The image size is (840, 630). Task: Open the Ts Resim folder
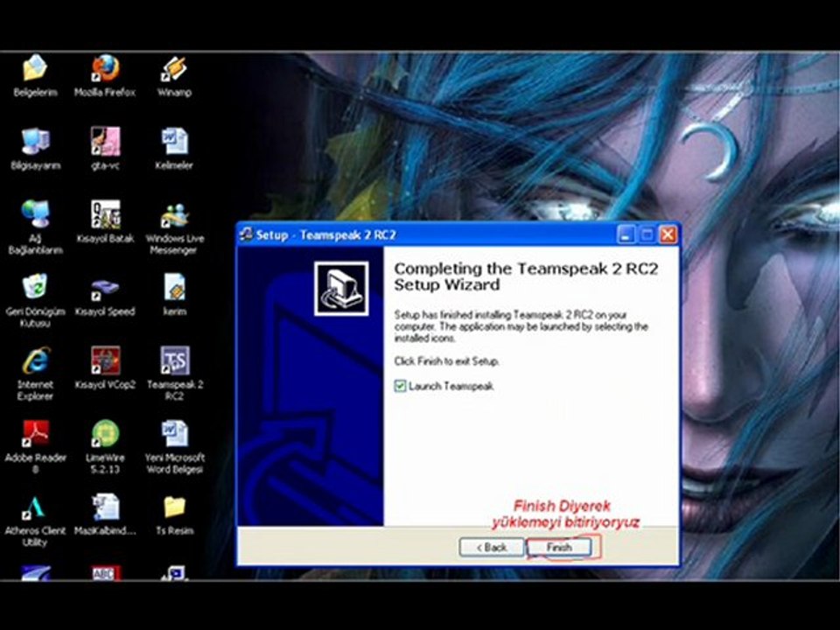pos(174,507)
